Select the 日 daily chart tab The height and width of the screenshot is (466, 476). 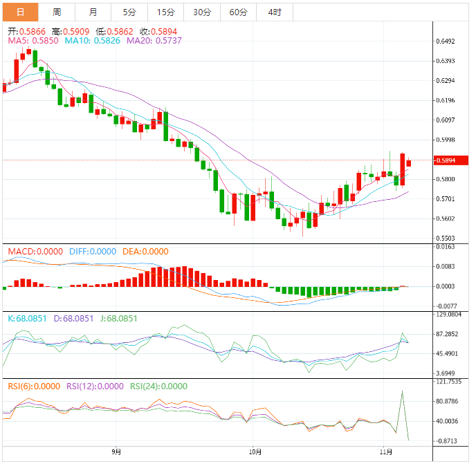[x=20, y=12]
